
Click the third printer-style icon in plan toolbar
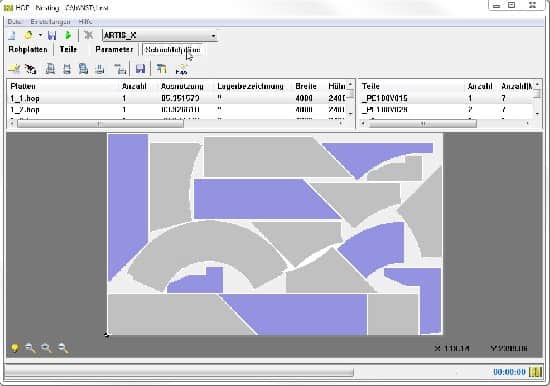point(83,69)
